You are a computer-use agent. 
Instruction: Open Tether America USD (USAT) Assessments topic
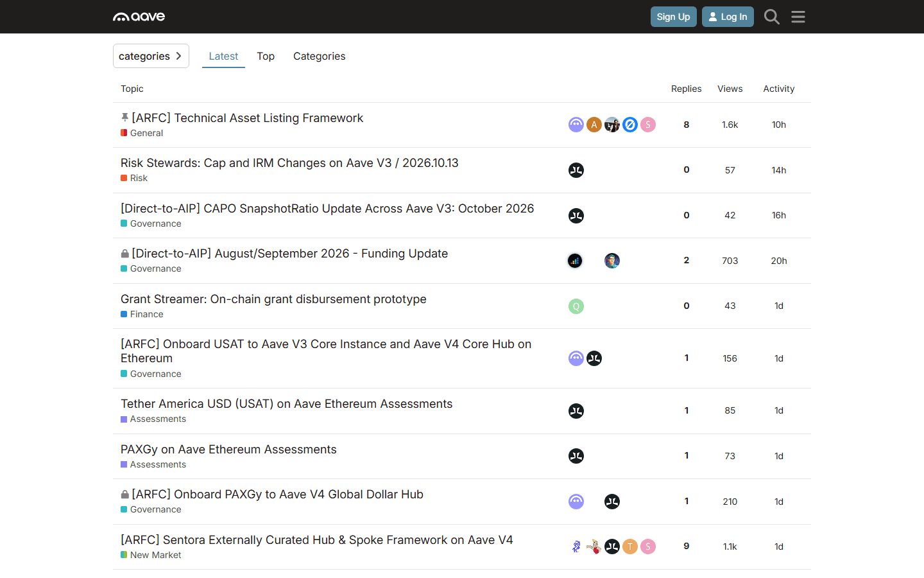287,403
